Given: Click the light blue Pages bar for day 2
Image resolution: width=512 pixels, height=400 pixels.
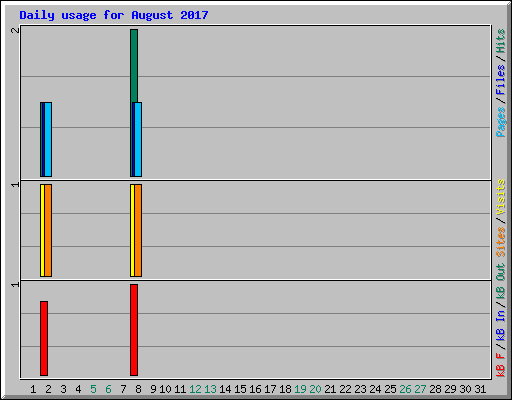Looking at the screenshot, I should (48, 139).
